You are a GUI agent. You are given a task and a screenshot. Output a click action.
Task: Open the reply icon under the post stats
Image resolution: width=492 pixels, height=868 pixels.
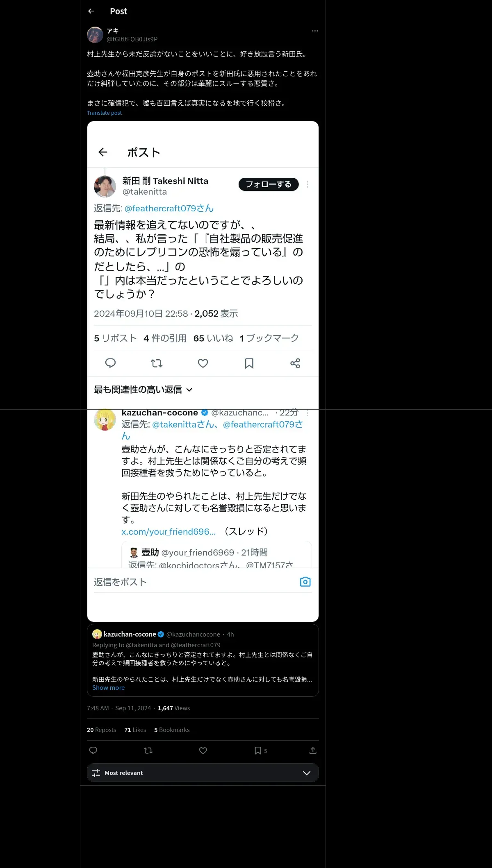[x=93, y=750]
